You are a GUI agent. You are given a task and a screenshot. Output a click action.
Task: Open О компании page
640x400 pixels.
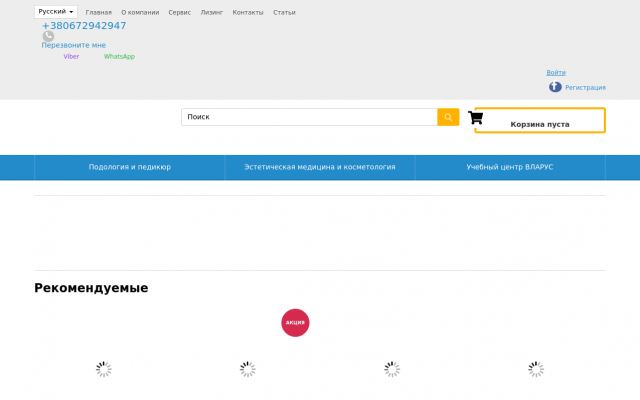(x=140, y=13)
